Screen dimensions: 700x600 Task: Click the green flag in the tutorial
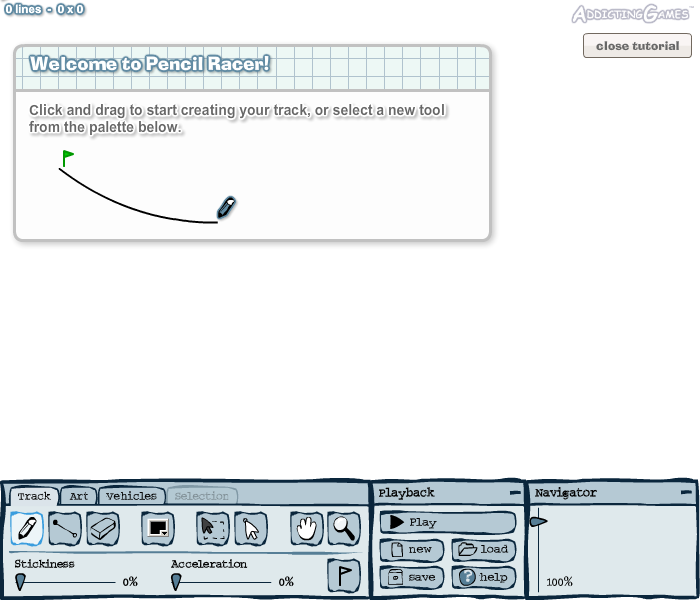tap(68, 158)
